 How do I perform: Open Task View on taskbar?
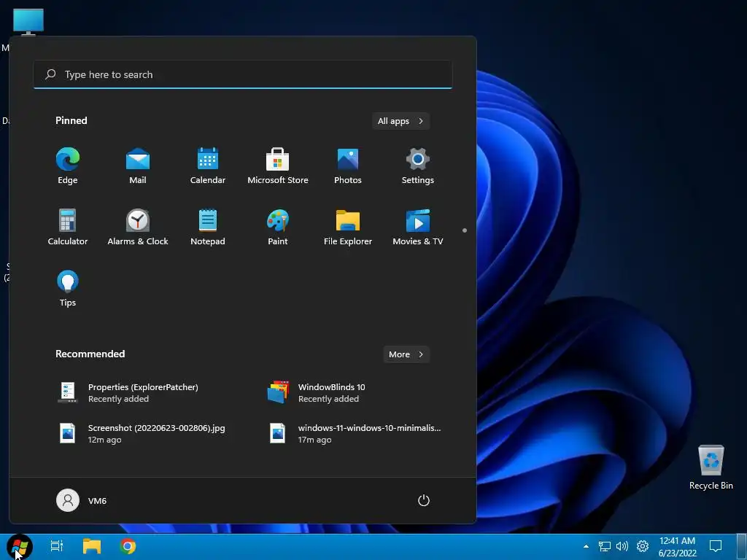click(x=57, y=546)
